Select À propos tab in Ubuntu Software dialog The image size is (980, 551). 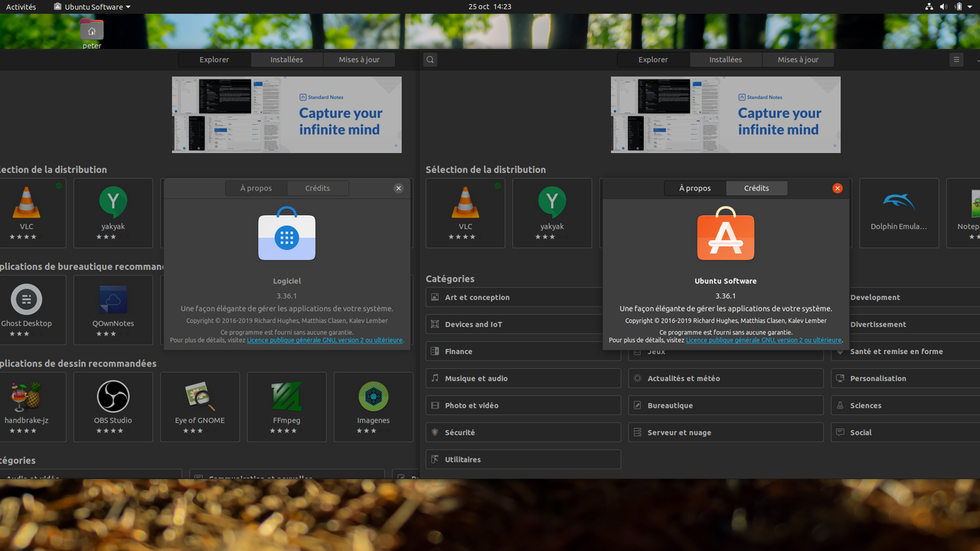click(694, 188)
